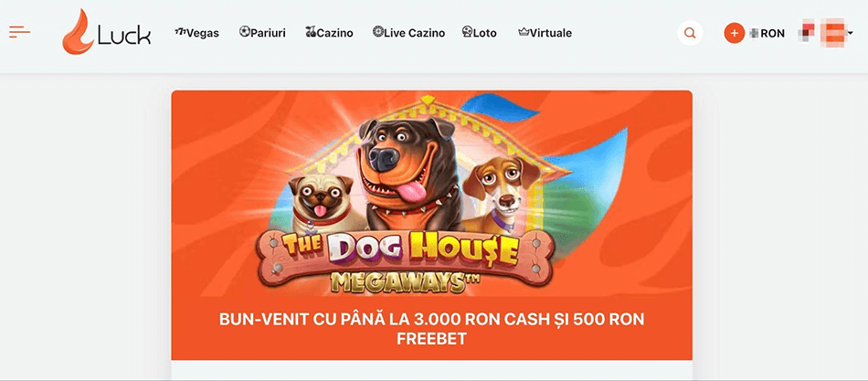Screen dimensions: 868x381
Task: Click the gold MEGAWAYS lettering
Action: pyautogui.click(x=405, y=282)
